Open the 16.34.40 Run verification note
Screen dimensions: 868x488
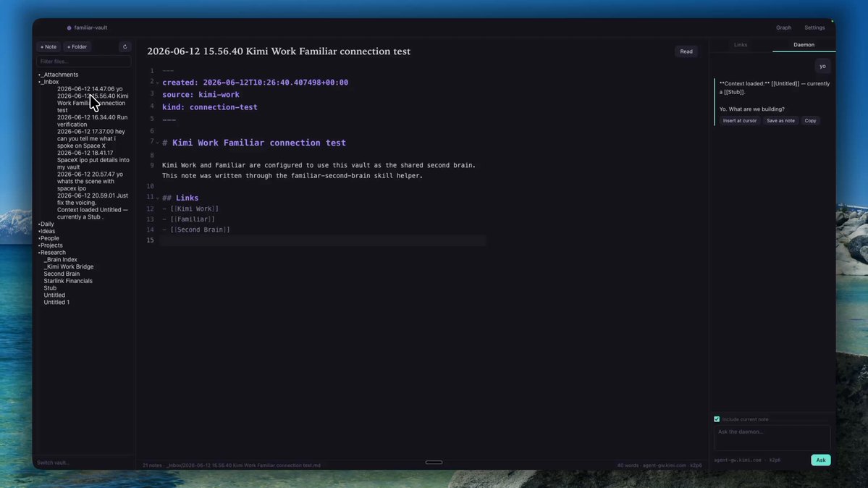pos(92,121)
